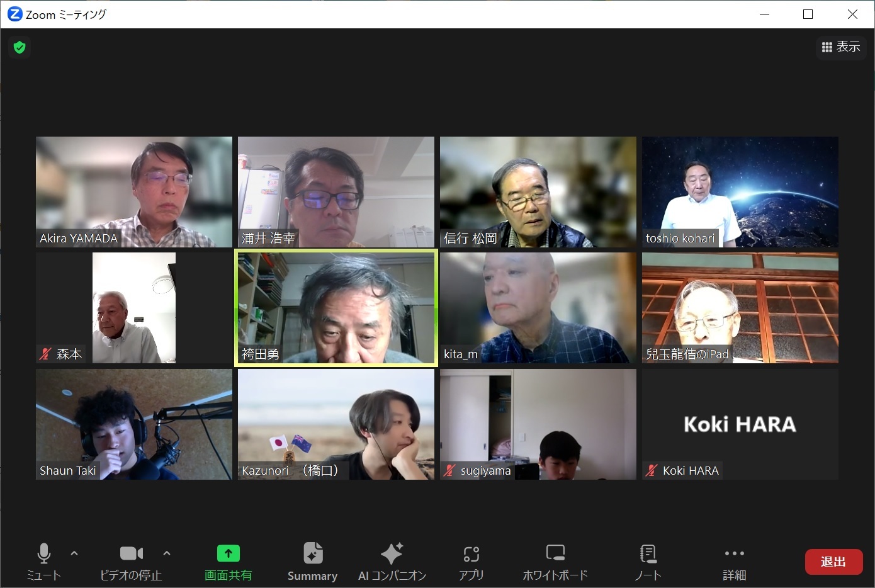Stop video (ビデオの停止)
This screenshot has width=875, height=588.
[131, 561]
